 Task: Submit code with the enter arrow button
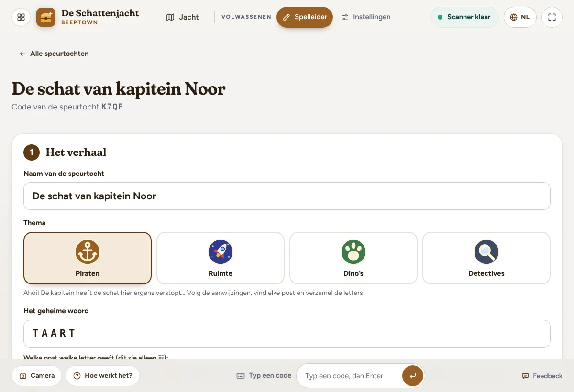coord(412,376)
